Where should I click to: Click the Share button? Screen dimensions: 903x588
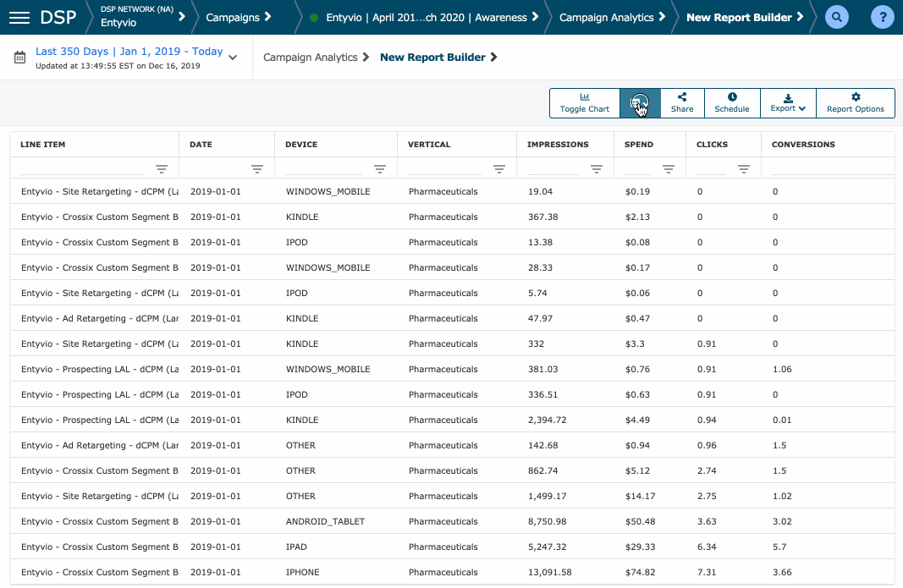[x=682, y=103]
